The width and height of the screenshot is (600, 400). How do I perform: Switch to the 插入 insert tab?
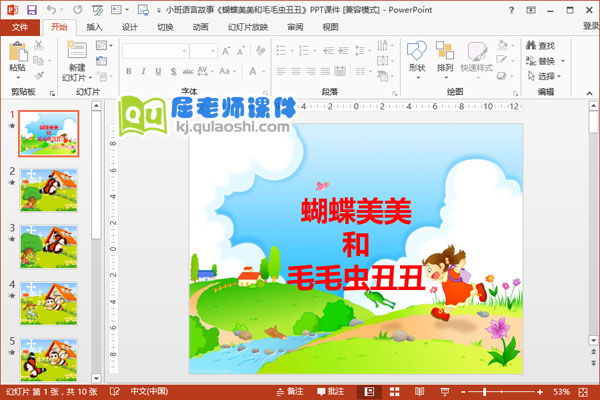pyautogui.click(x=94, y=27)
